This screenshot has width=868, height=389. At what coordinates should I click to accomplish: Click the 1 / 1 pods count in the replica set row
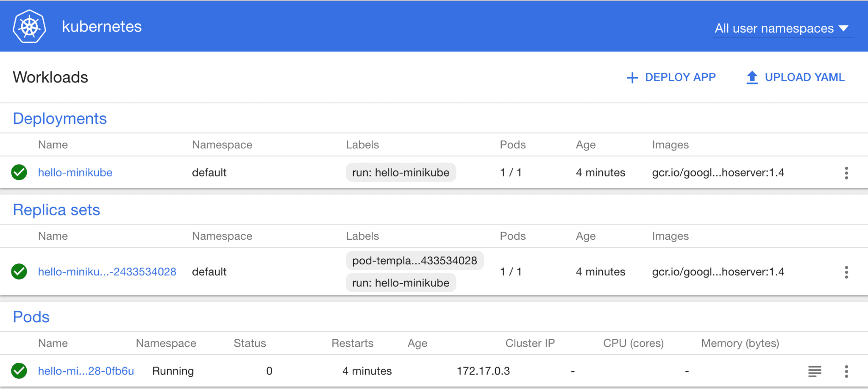click(511, 272)
